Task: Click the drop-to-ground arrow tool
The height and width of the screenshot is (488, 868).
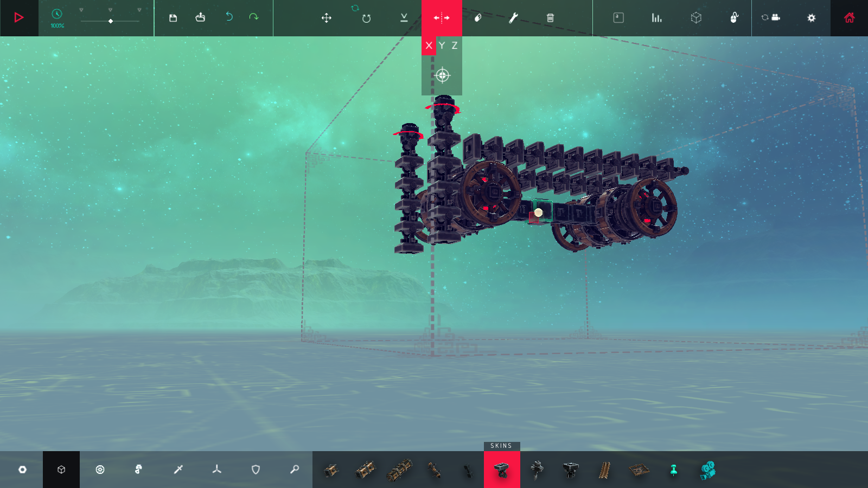Action: point(404,18)
